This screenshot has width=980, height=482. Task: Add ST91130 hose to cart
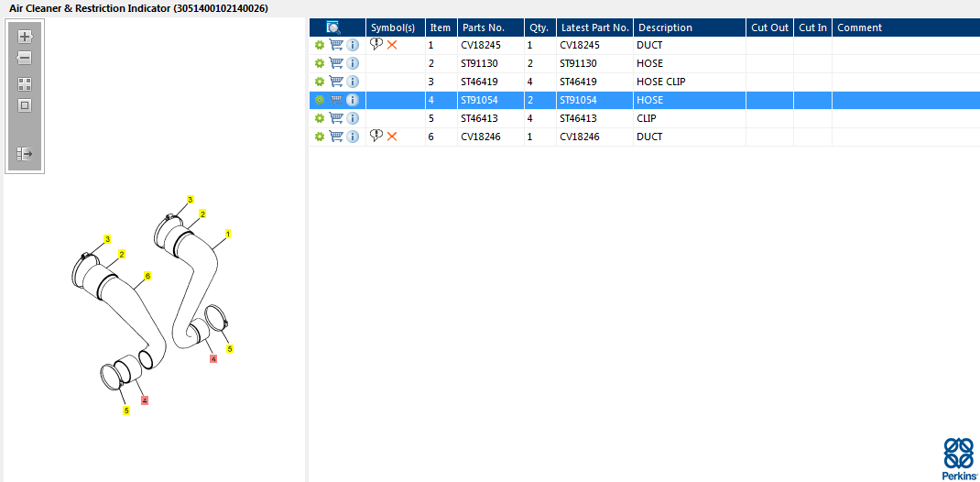[336, 63]
